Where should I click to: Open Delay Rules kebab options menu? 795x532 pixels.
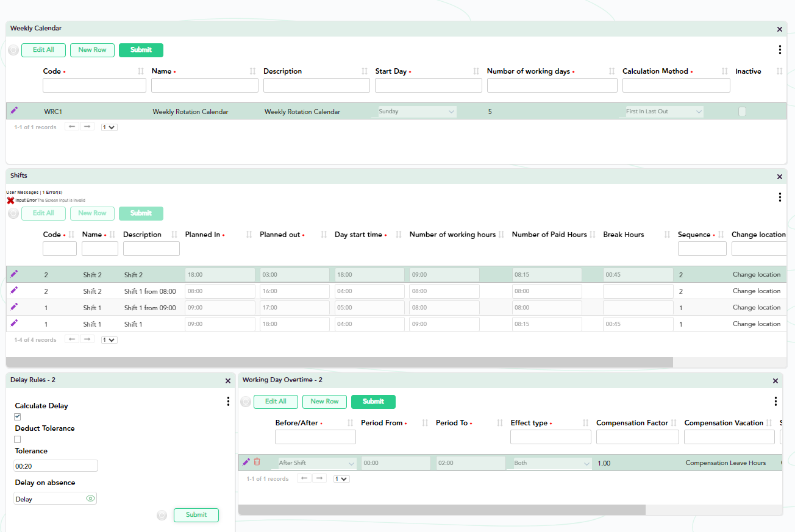click(x=228, y=401)
